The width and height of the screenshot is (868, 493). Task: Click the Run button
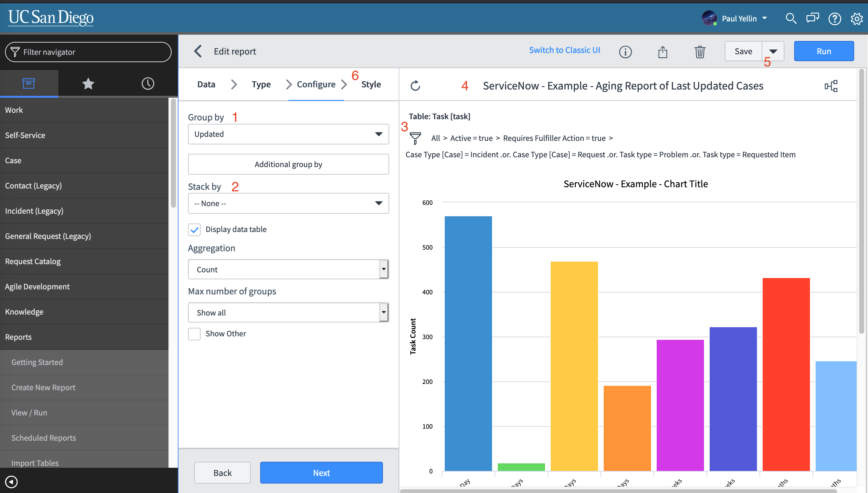(824, 51)
